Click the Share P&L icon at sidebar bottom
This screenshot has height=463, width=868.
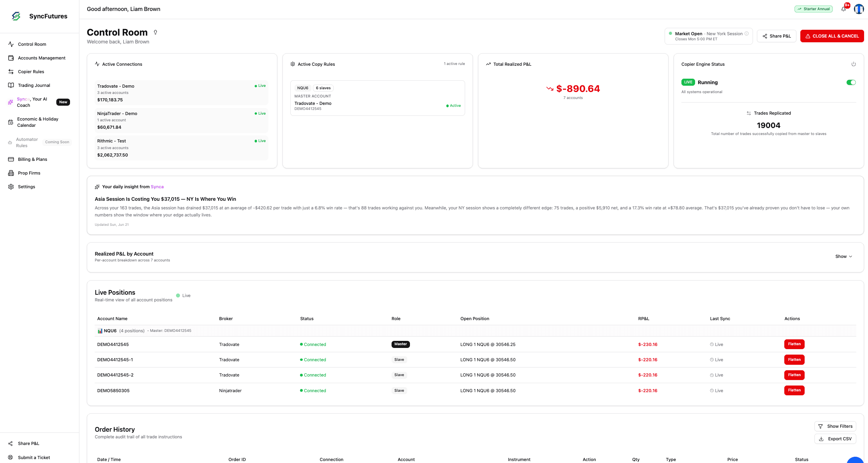(11, 443)
